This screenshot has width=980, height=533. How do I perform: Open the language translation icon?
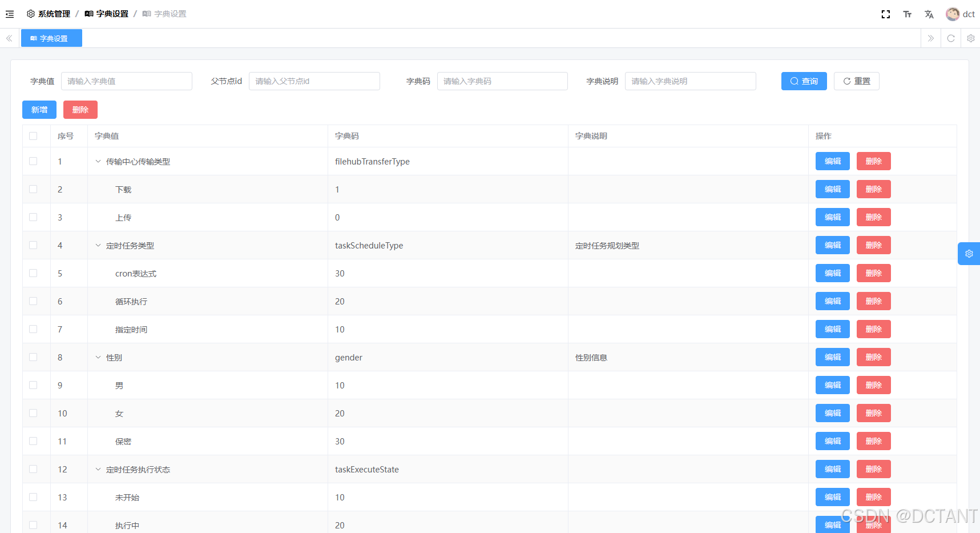point(929,14)
